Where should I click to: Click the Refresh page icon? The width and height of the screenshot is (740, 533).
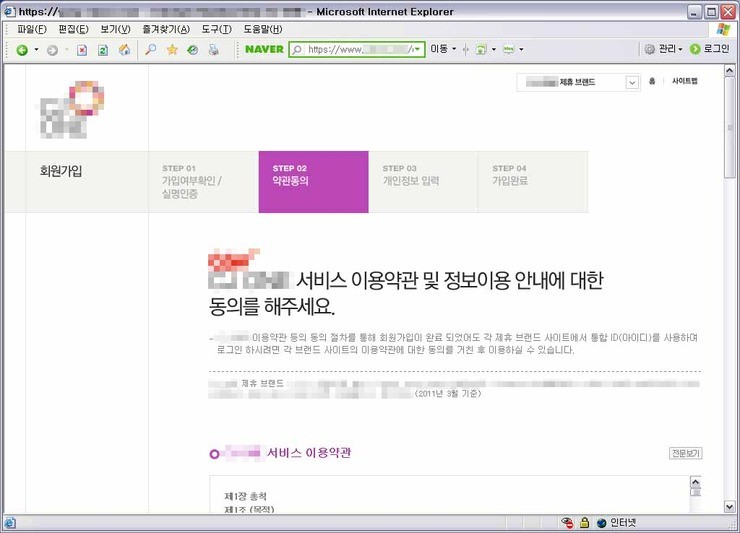tap(102, 49)
